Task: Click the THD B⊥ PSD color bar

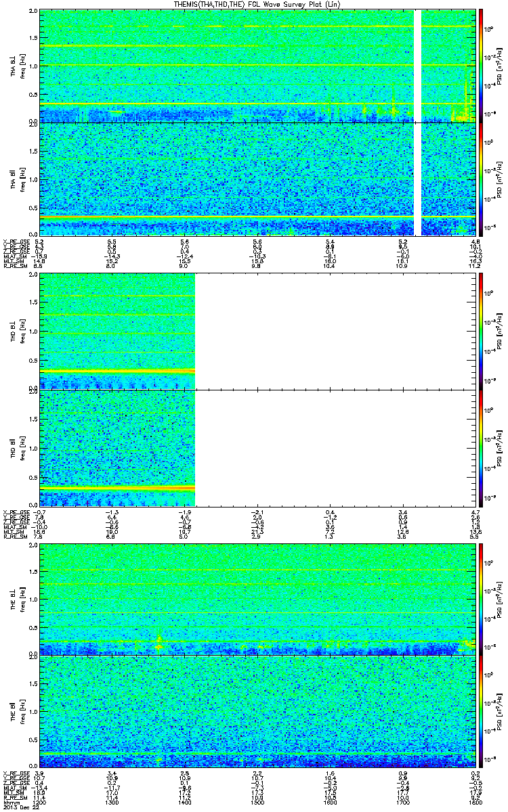Action: [x=481, y=330]
